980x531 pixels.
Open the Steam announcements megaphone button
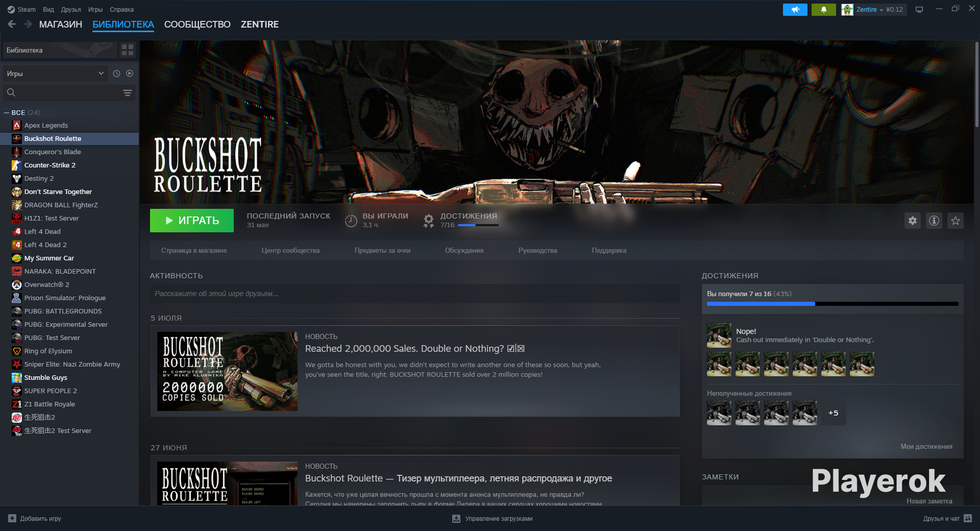click(x=795, y=10)
